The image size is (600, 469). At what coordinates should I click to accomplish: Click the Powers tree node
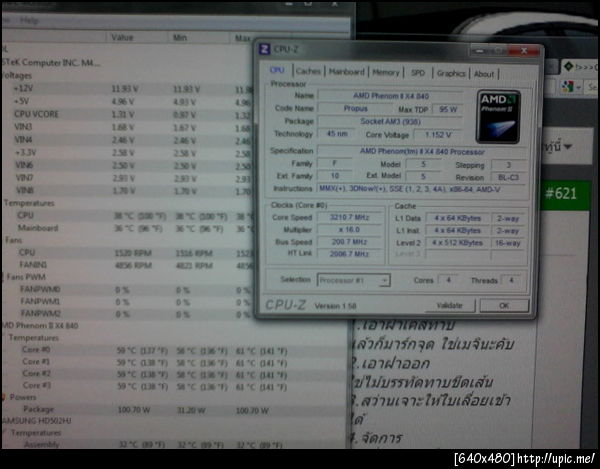click(23, 397)
